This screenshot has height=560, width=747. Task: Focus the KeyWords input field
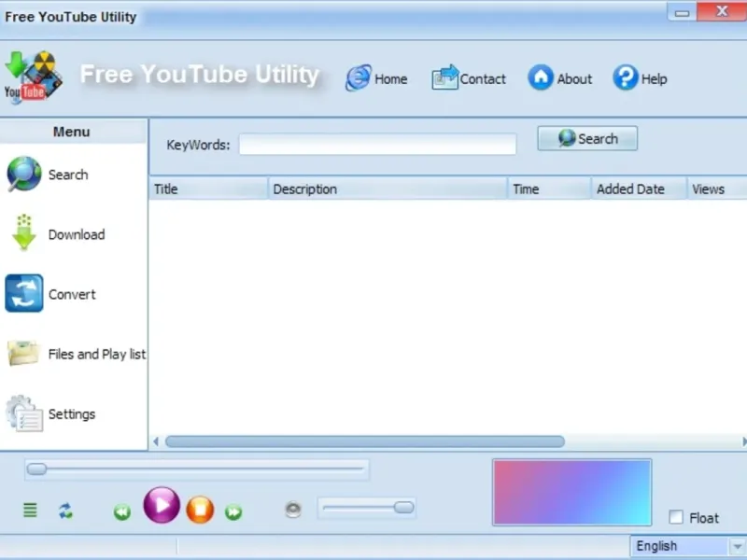pyautogui.click(x=378, y=144)
